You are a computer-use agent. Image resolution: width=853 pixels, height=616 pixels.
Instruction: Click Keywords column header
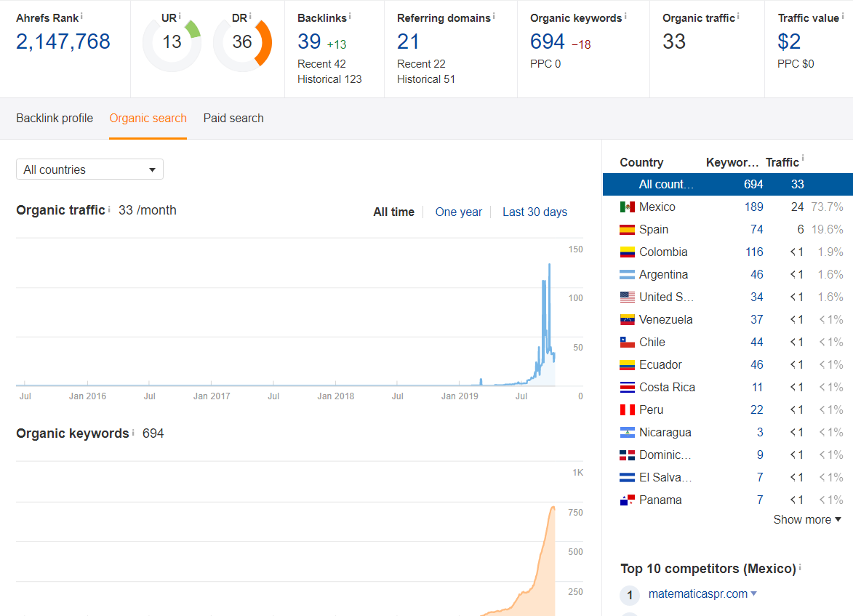coord(732,162)
